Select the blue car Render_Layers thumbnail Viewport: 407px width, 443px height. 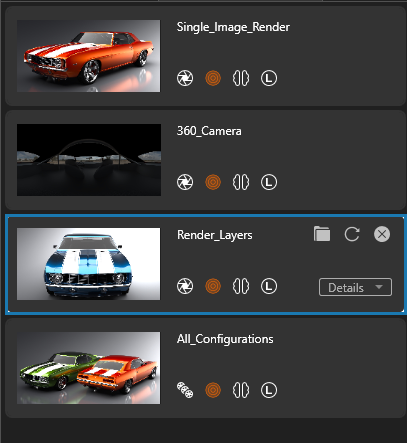(x=89, y=264)
